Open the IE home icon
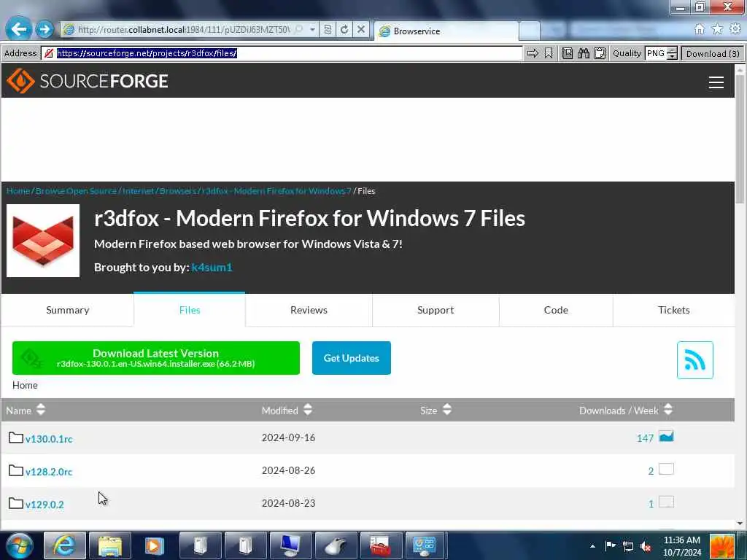The image size is (747, 560). pos(699,29)
